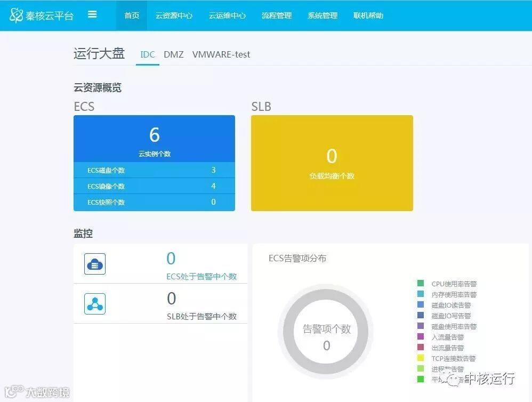Click the 云实例个数 count of 6
This screenshot has width=532, height=402.
(x=155, y=135)
